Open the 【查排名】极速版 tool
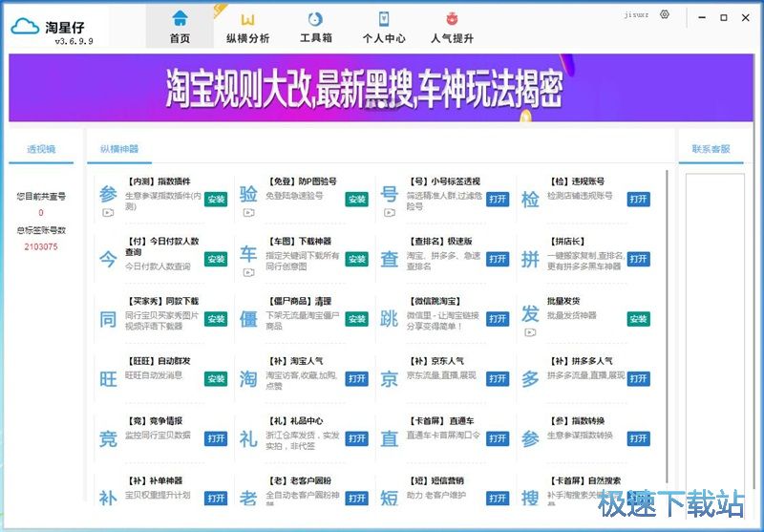The width and height of the screenshot is (764, 532). [x=498, y=259]
